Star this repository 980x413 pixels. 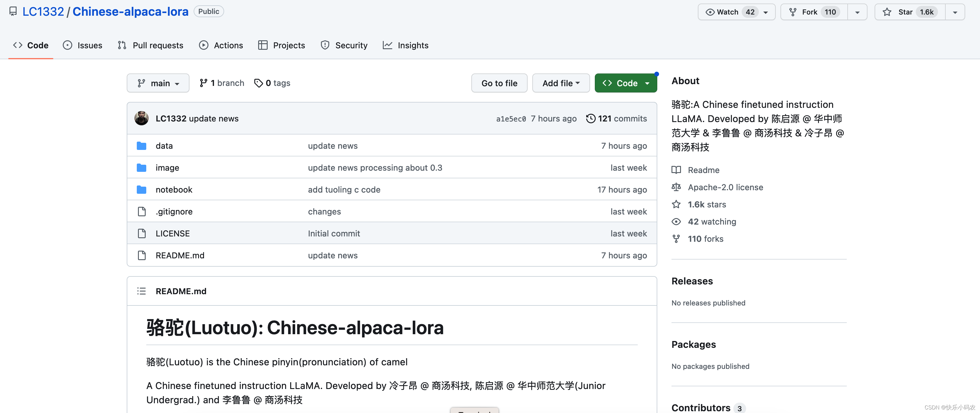click(910, 12)
